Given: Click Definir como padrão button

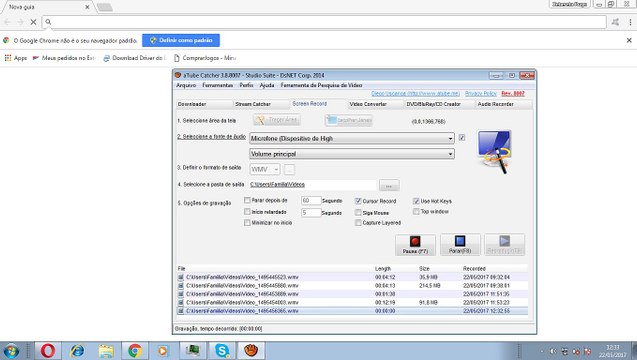Looking at the screenshot, I should (x=181, y=40).
